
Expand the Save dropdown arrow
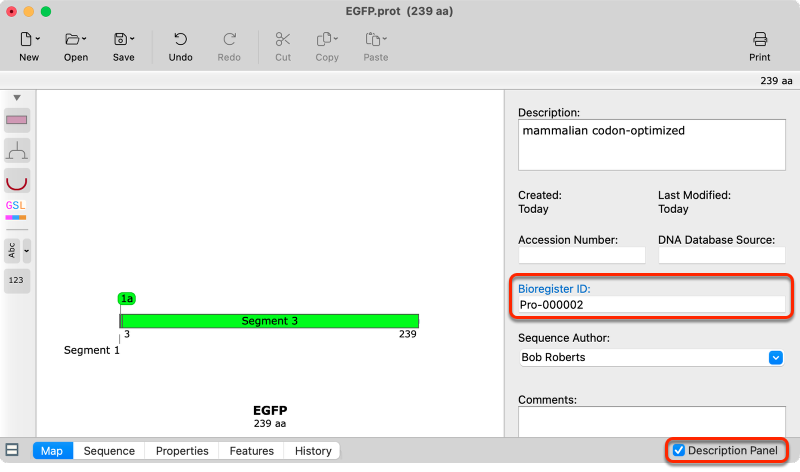pos(132,39)
